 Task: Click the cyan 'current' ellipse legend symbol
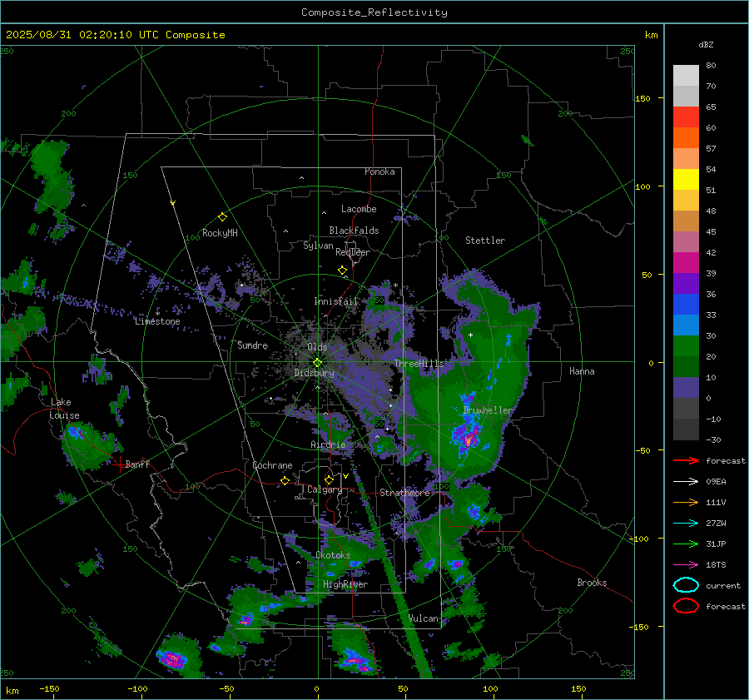coord(686,585)
